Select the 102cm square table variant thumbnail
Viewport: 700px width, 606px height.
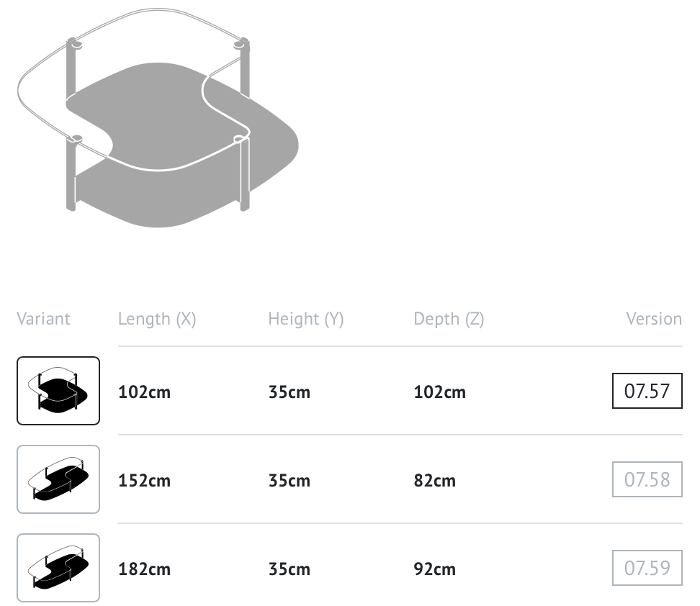coord(58,391)
